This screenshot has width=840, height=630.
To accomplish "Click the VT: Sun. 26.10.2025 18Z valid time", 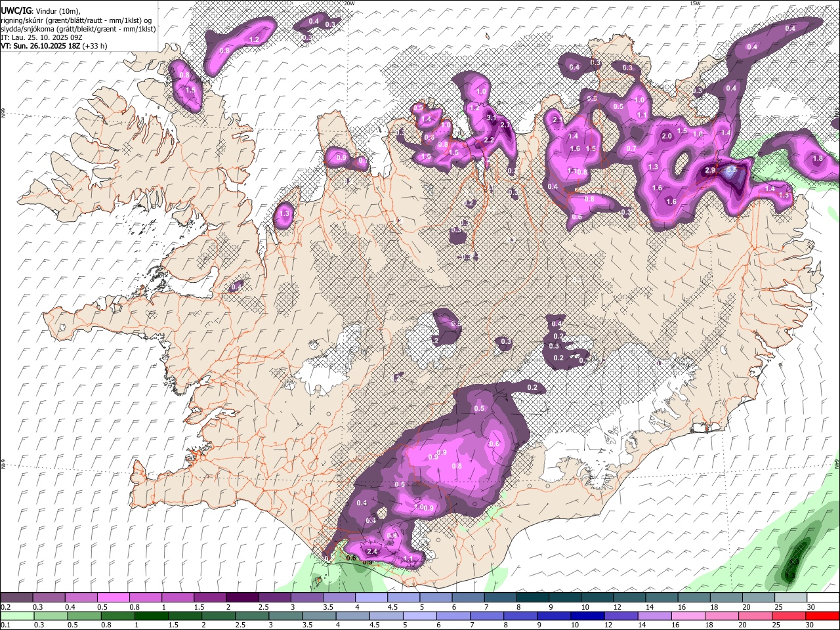I will coord(54,45).
